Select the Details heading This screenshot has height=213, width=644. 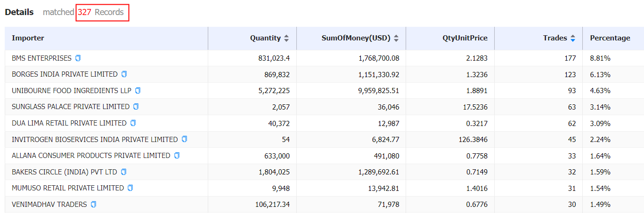click(19, 12)
